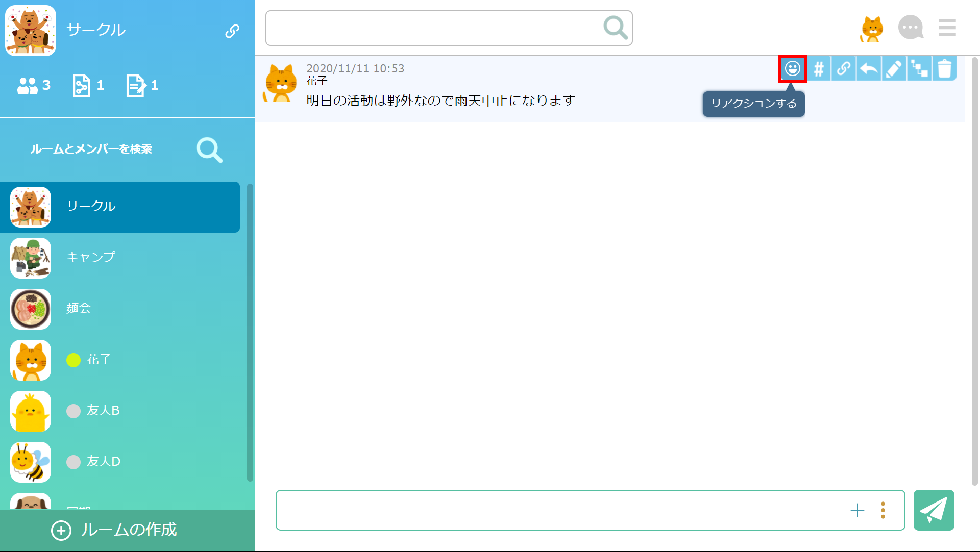Click the timestamp 2020/11/11 10:53
The image size is (980, 552).
point(355,68)
